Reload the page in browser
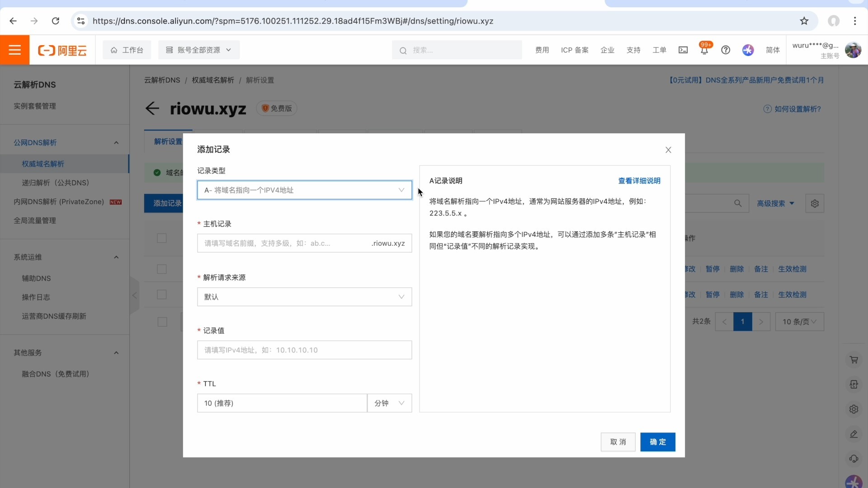Image resolution: width=868 pixels, height=488 pixels. coord(56,21)
